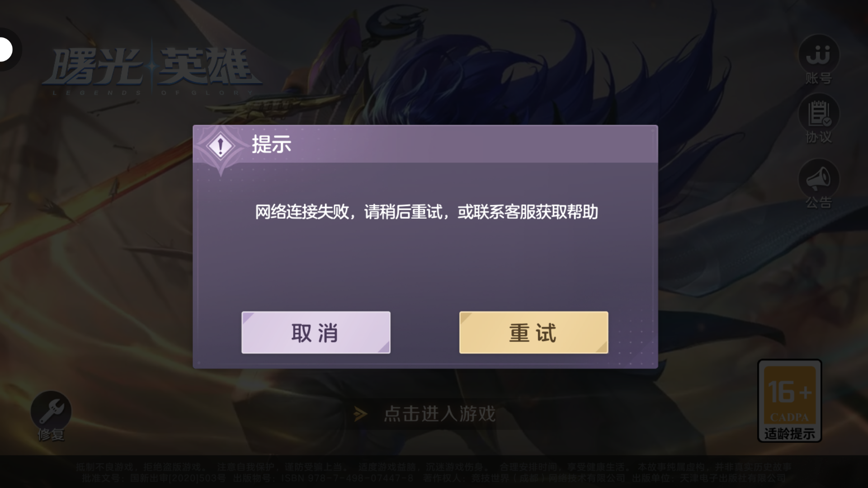Open the 公告 megaphone announcement icon
Screen dimensions: 868x488
coord(819,179)
